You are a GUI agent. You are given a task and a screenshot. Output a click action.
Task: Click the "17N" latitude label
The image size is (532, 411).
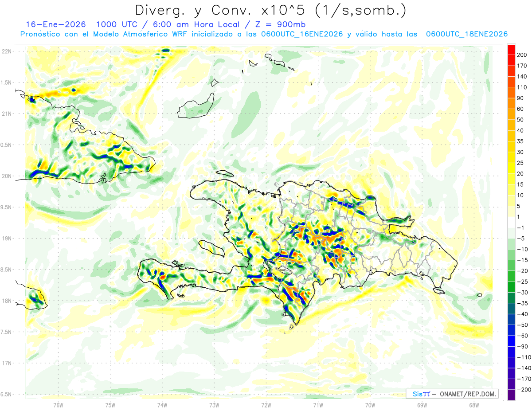8,363
